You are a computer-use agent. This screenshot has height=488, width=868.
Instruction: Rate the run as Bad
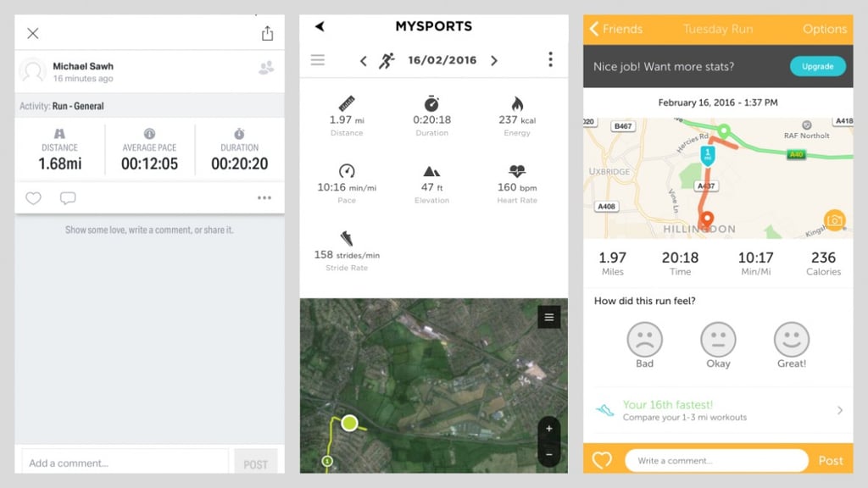(644, 345)
